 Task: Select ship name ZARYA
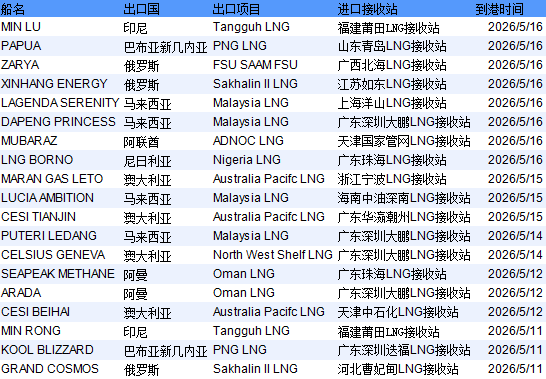pyautogui.click(x=20, y=65)
